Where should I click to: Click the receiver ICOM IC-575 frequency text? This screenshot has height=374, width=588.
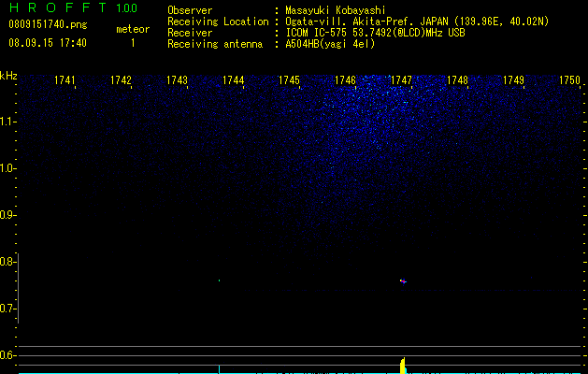pos(375,33)
